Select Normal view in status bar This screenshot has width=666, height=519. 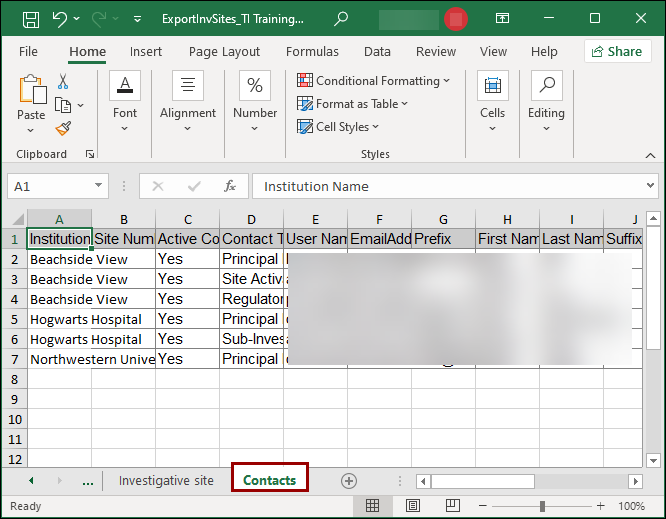click(x=373, y=506)
